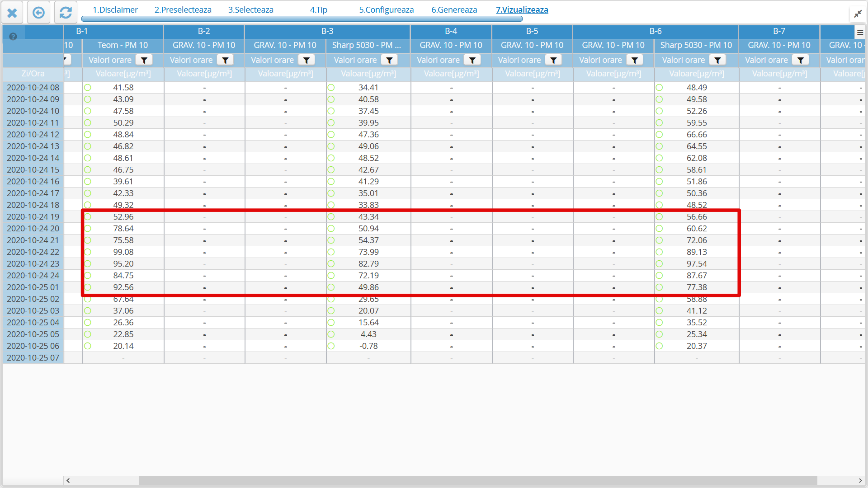Click the collapse arrows icon at top right
868x488 pixels.
click(x=858, y=14)
